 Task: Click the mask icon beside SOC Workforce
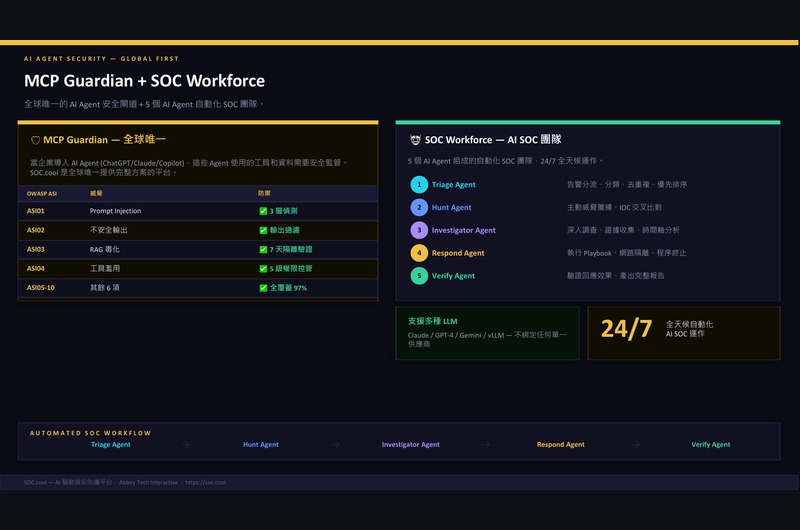(415, 140)
